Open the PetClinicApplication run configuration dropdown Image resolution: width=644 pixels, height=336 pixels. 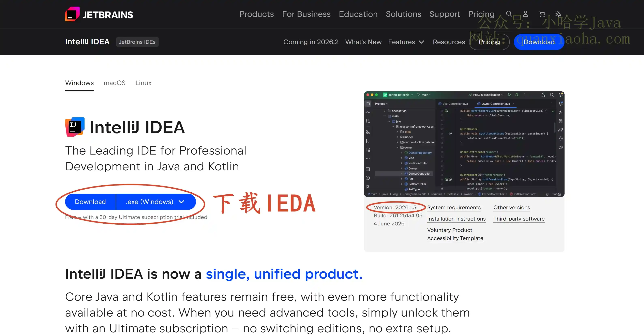pyautogui.click(x=486, y=95)
